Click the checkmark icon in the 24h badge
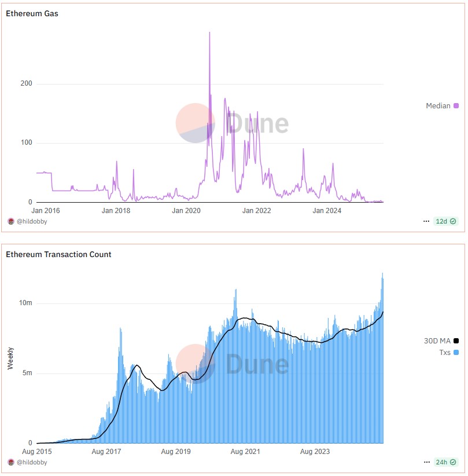This screenshot has width=468, height=476. pos(453,462)
